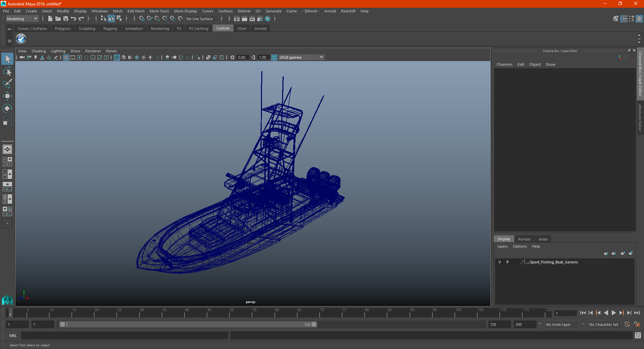Click the Snap to grids magnet icon

142,19
